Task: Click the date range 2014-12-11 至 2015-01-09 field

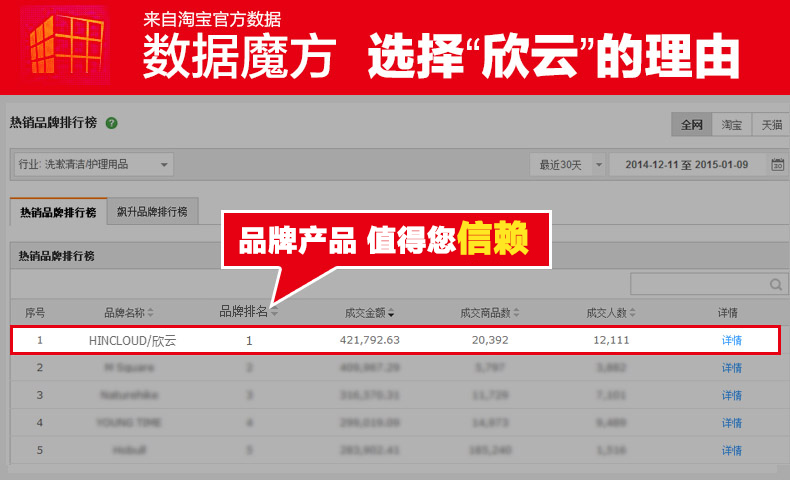Action: click(687, 165)
